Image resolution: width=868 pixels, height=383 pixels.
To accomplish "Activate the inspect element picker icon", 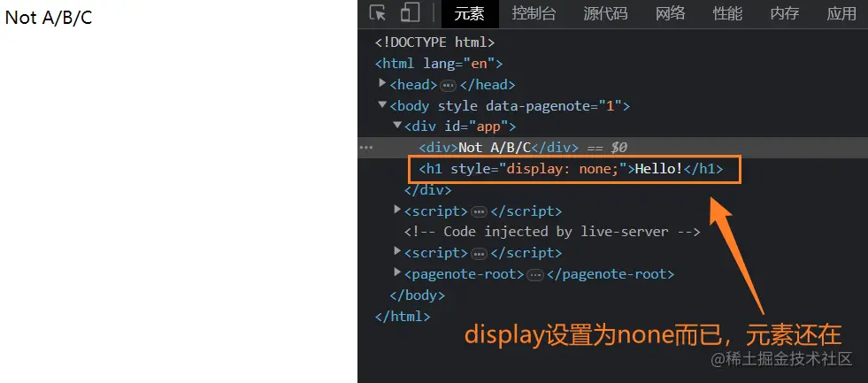I will tap(378, 13).
